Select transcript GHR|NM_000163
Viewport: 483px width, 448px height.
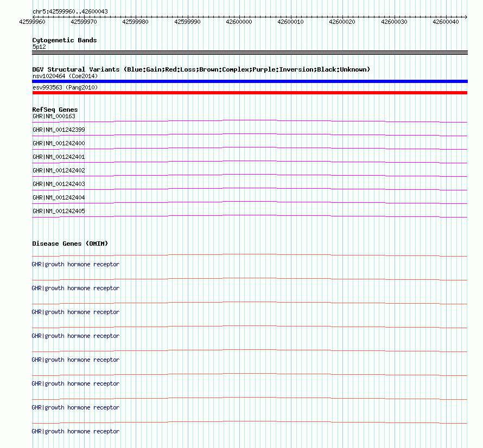click(x=54, y=117)
